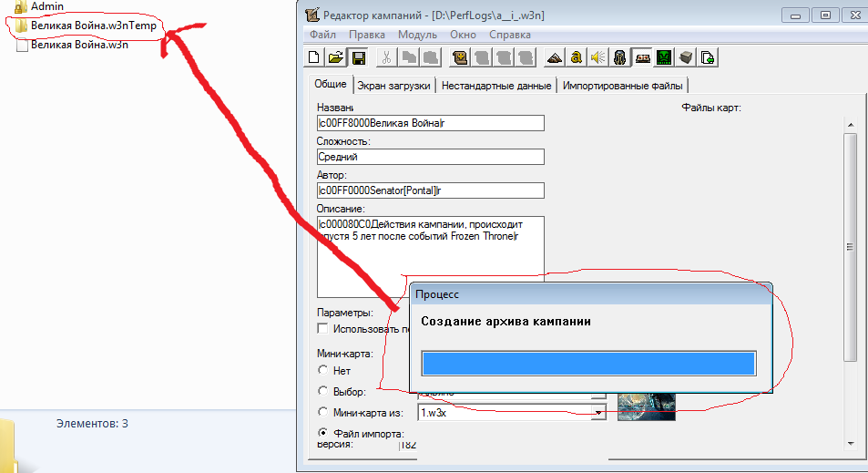This screenshot has height=473, width=868.
Task: Click the map files scrollbar down arrow
Action: click(x=851, y=444)
